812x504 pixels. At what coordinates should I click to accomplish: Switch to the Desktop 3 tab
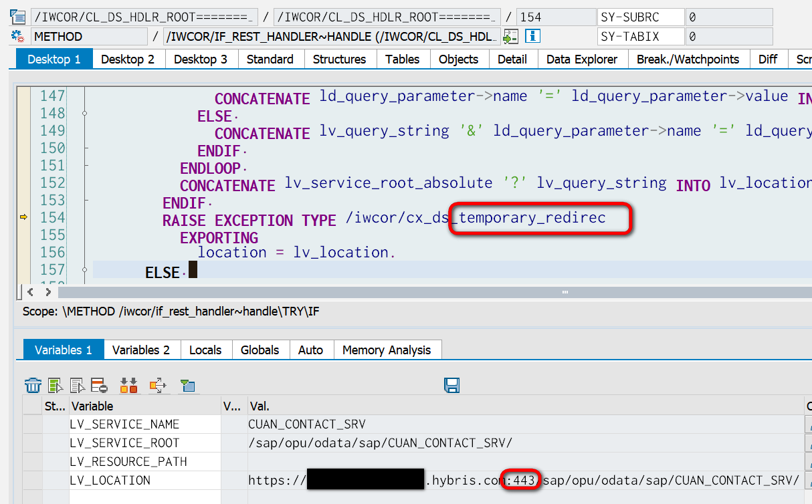coord(201,59)
